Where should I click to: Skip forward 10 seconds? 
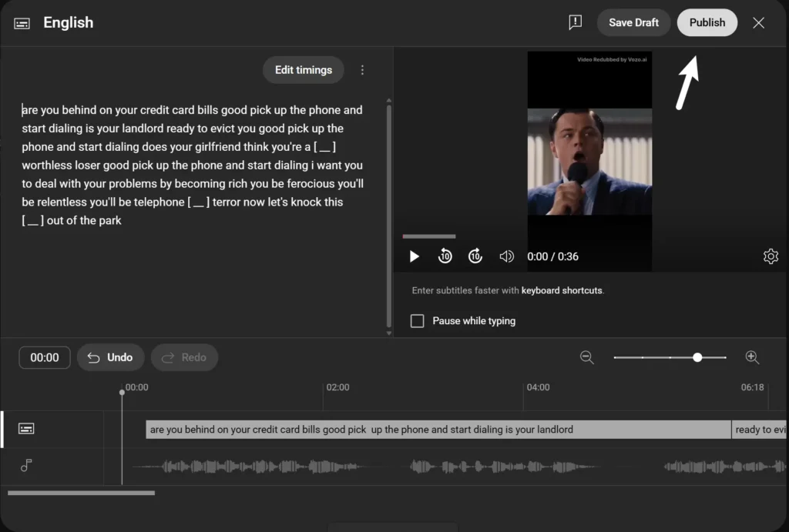click(x=475, y=256)
